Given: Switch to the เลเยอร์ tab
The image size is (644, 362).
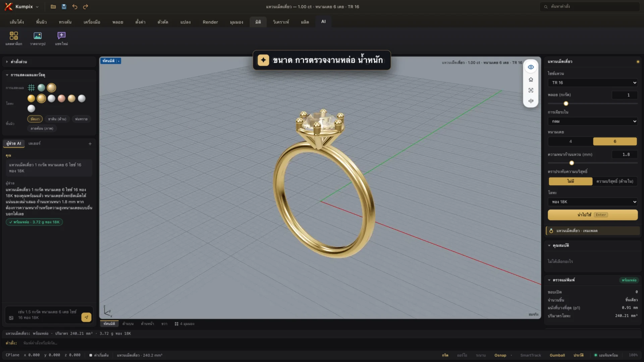Looking at the screenshot, I should coord(34,143).
